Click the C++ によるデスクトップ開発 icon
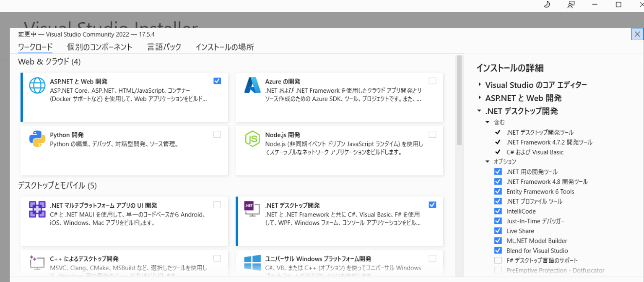Image resolution: width=644 pixels, height=282 pixels. tap(37, 262)
